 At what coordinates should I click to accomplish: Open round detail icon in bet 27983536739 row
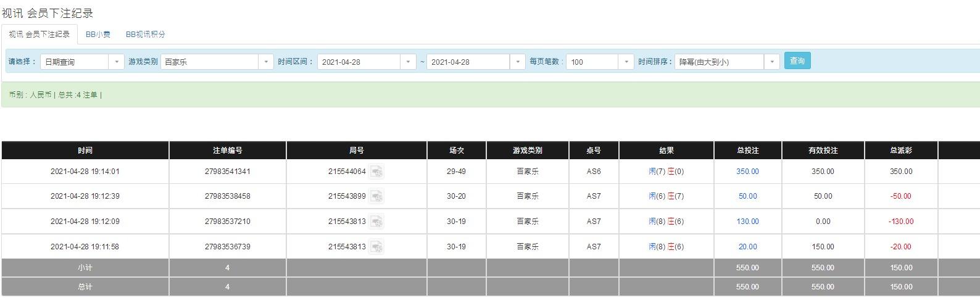(376, 247)
